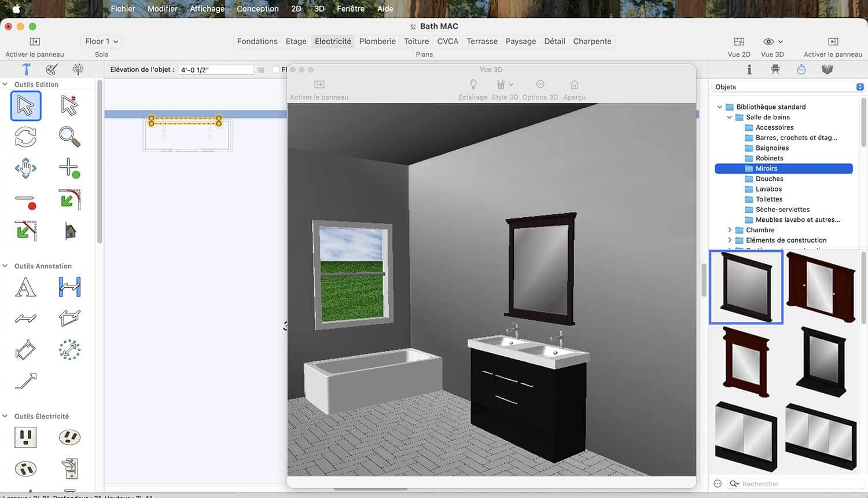Collapse the Outils Edition section
This screenshot has width=868, height=498.
pos(5,85)
